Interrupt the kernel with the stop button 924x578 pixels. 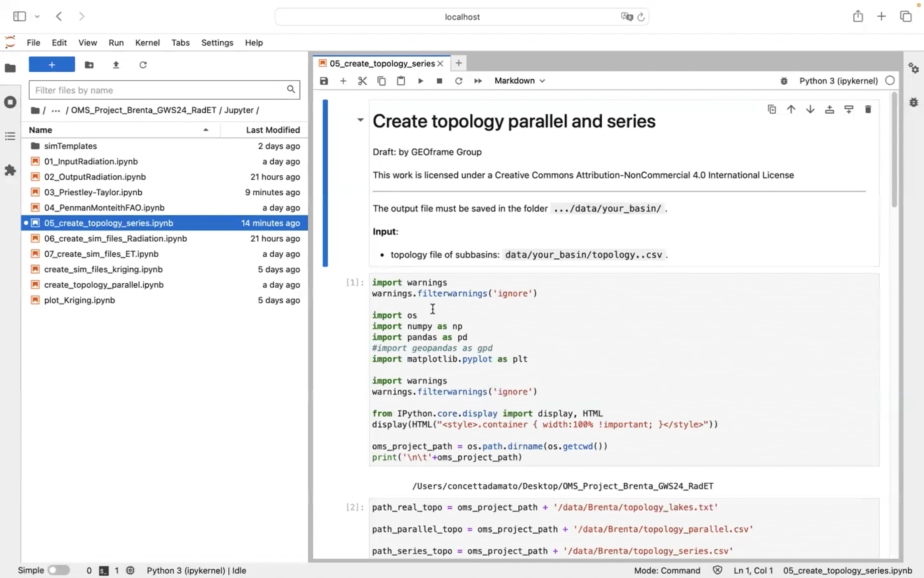(x=439, y=81)
